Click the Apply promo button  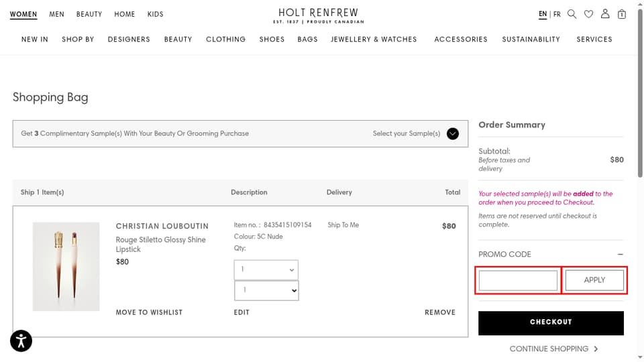pyautogui.click(x=594, y=280)
